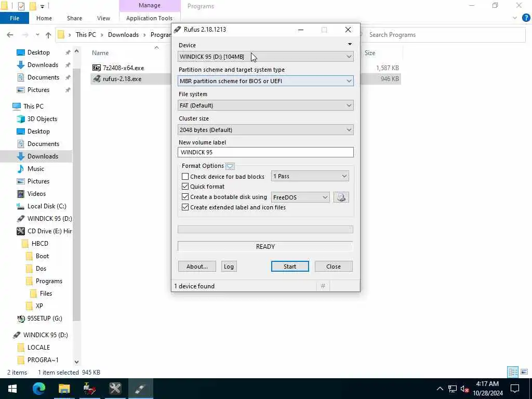
Task: Click the Explorer help question mark icon
Action: click(526, 18)
